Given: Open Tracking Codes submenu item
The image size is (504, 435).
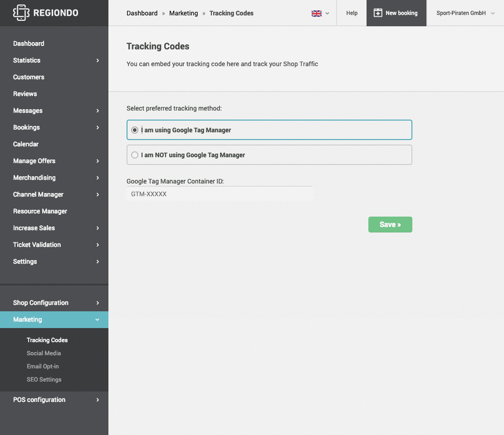Looking at the screenshot, I should (x=47, y=340).
